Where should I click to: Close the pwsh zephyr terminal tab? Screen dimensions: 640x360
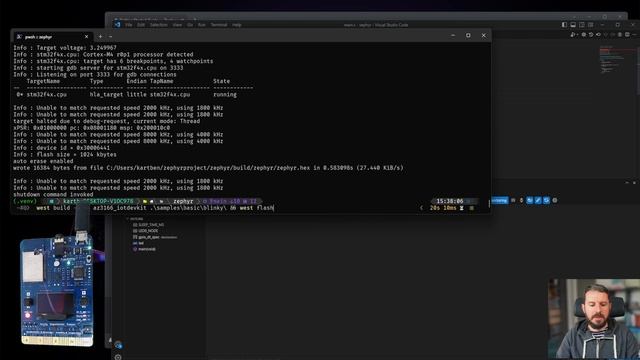click(x=86, y=37)
